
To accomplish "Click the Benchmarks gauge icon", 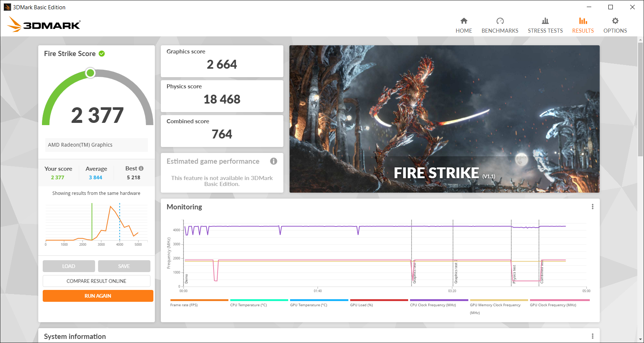I will tap(500, 21).
